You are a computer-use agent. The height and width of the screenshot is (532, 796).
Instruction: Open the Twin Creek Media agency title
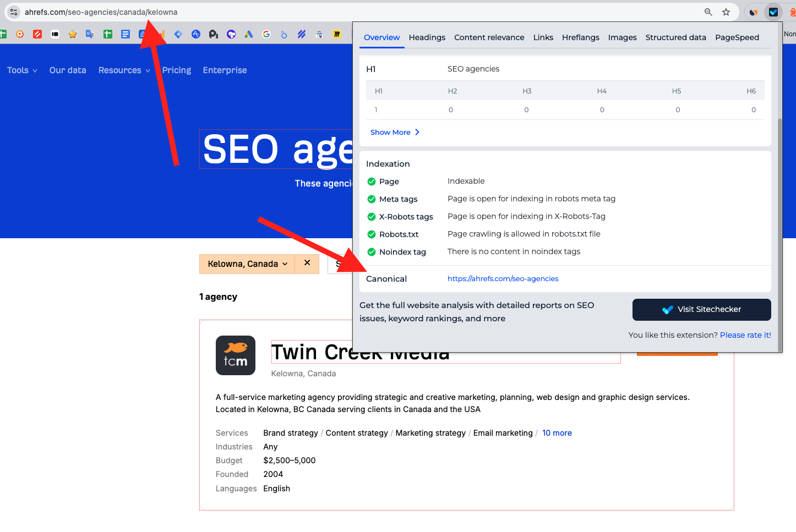click(x=361, y=352)
